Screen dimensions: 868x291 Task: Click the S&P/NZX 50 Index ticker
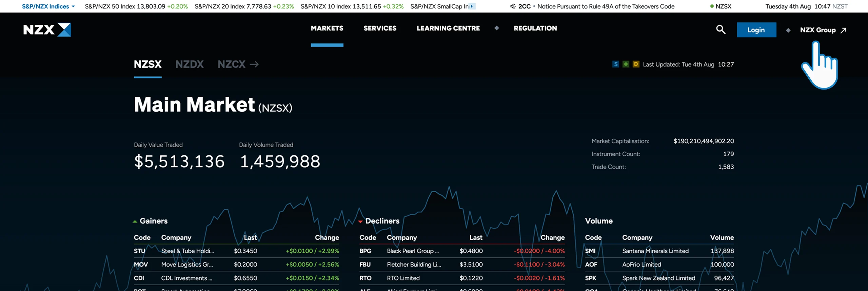tap(136, 6)
